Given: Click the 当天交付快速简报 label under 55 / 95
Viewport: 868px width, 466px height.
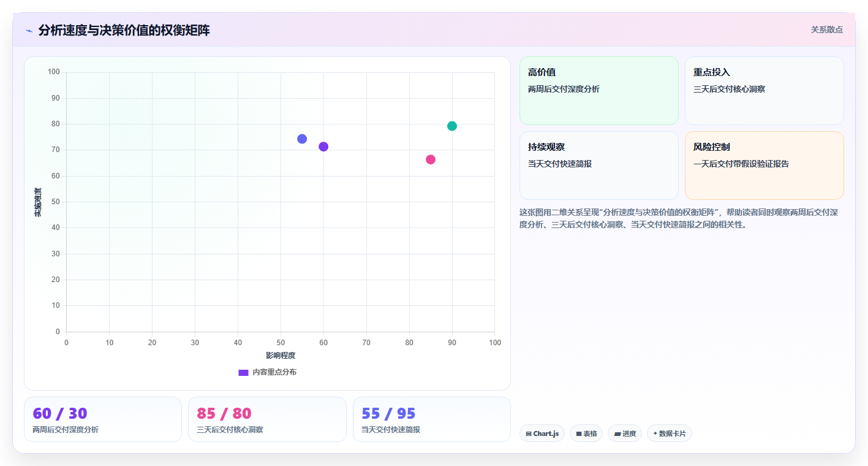Looking at the screenshot, I should click(391, 430).
